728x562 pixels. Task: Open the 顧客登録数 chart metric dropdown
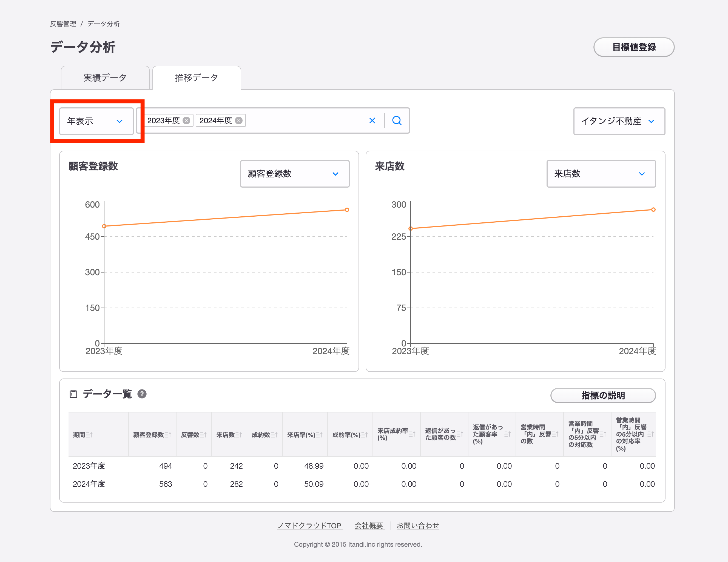coord(295,174)
